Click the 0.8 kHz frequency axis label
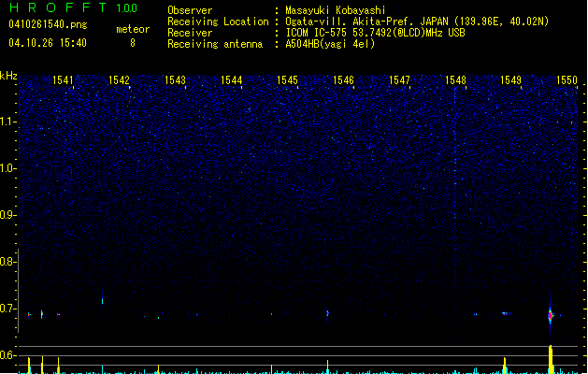This screenshot has height=374, width=588. pyautogui.click(x=7, y=262)
